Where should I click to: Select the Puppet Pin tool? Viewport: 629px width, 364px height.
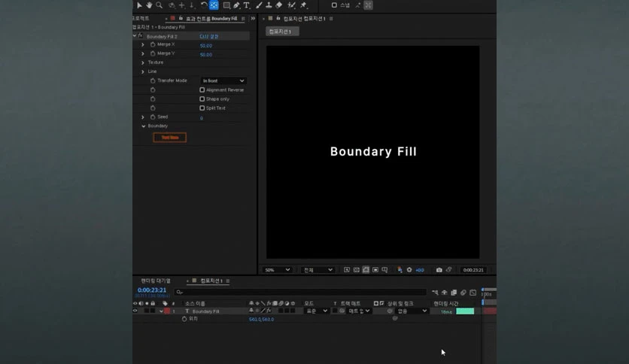pos(304,5)
